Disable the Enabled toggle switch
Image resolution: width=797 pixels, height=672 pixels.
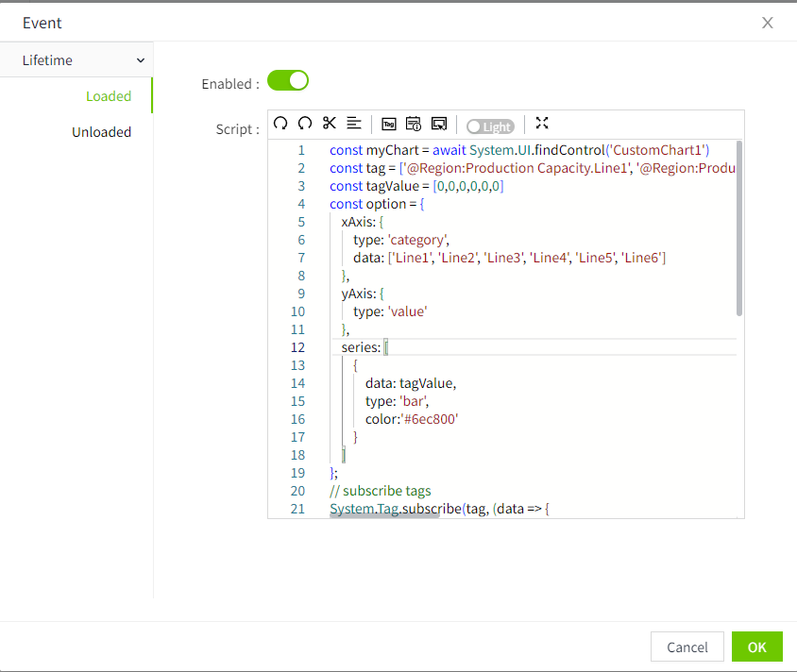(288, 81)
